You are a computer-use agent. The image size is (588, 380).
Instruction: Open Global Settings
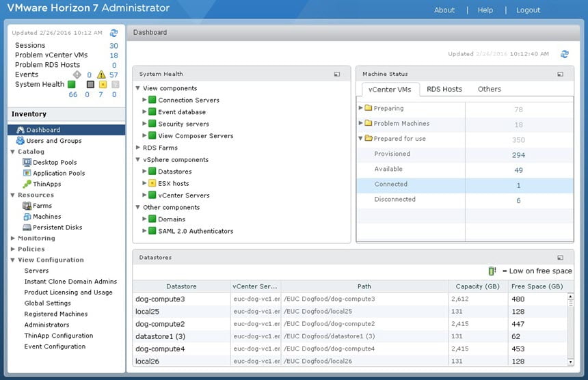(48, 303)
